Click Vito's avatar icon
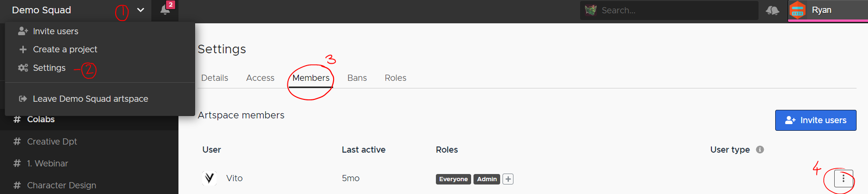 coord(209,178)
